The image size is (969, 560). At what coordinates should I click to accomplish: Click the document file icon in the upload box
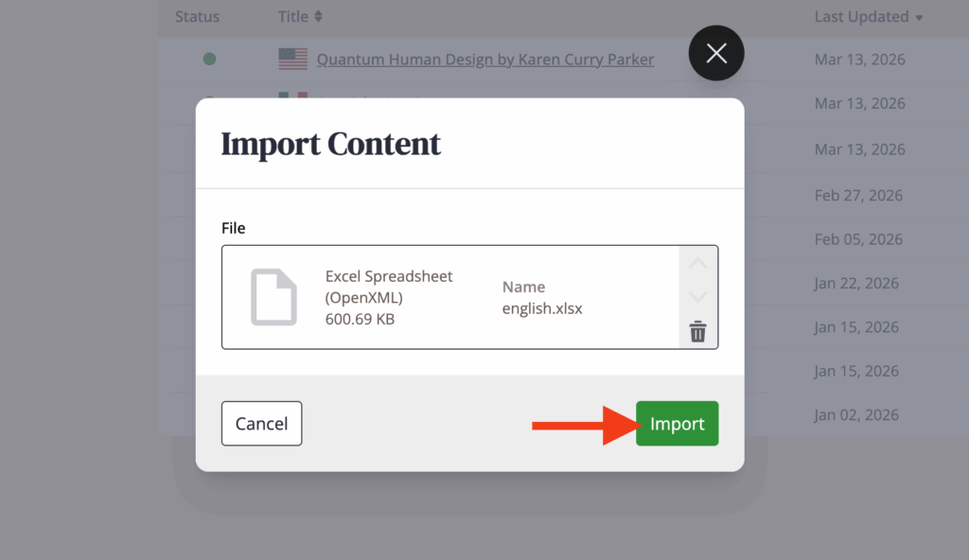273,297
